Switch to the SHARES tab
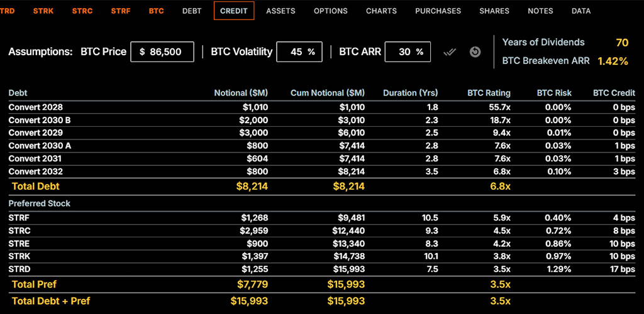Viewport: 644px width, 314px height. [494, 11]
